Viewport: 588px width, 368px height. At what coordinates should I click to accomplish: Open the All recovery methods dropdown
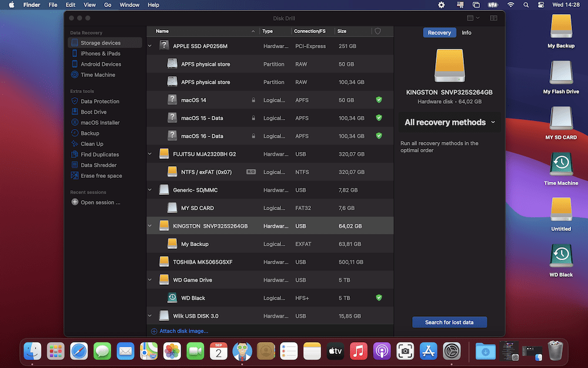[450, 122]
